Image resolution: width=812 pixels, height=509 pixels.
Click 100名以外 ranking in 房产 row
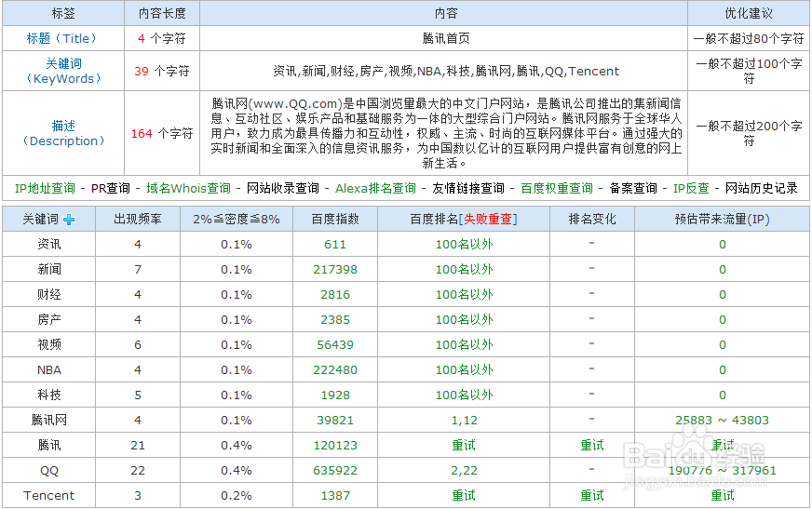click(x=464, y=320)
